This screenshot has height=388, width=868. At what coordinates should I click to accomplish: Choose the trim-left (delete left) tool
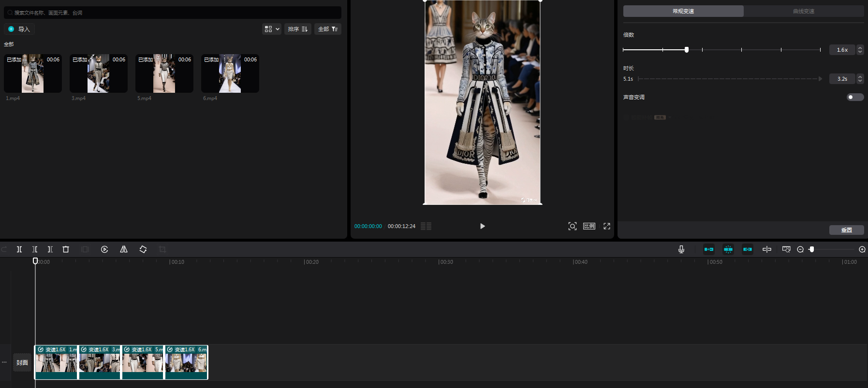[35, 249]
